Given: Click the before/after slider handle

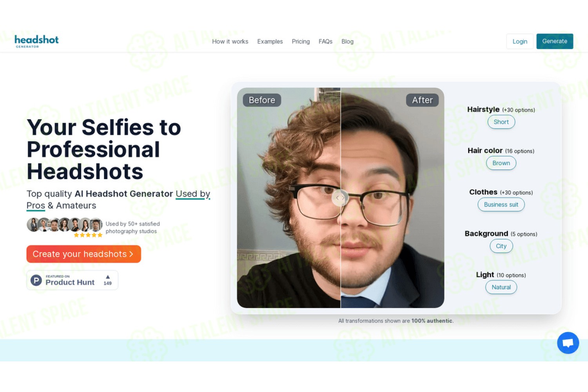Looking at the screenshot, I should (340, 198).
